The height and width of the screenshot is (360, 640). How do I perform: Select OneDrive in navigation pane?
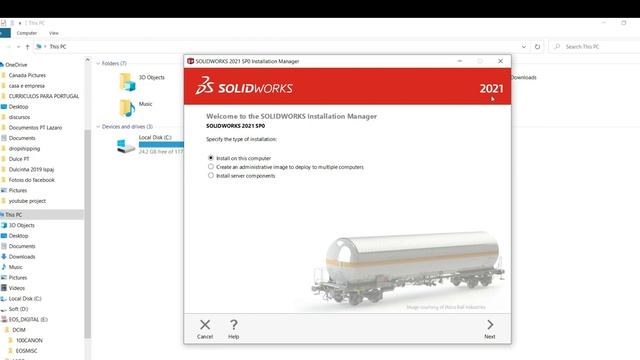(x=16, y=65)
